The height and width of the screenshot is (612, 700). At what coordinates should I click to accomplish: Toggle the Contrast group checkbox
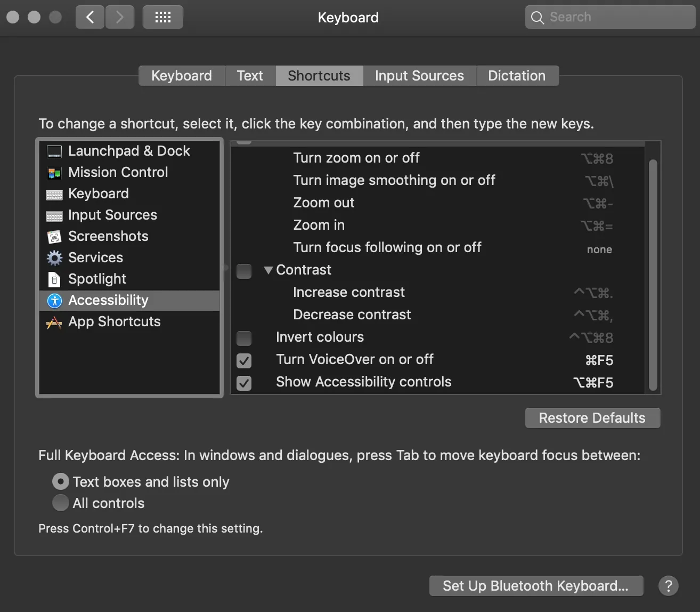tap(244, 271)
